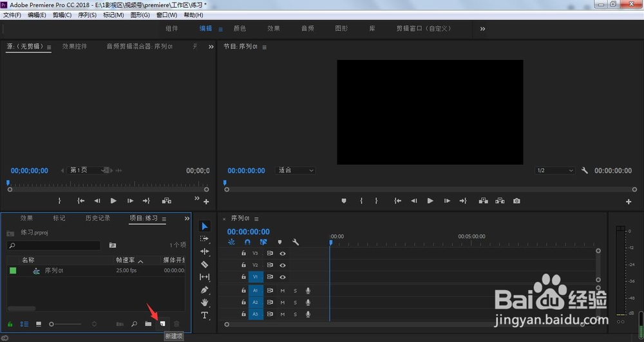Viewport: 644px width, 342px height.
Task: Select the Pen tool
Action: click(x=205, y=290)
